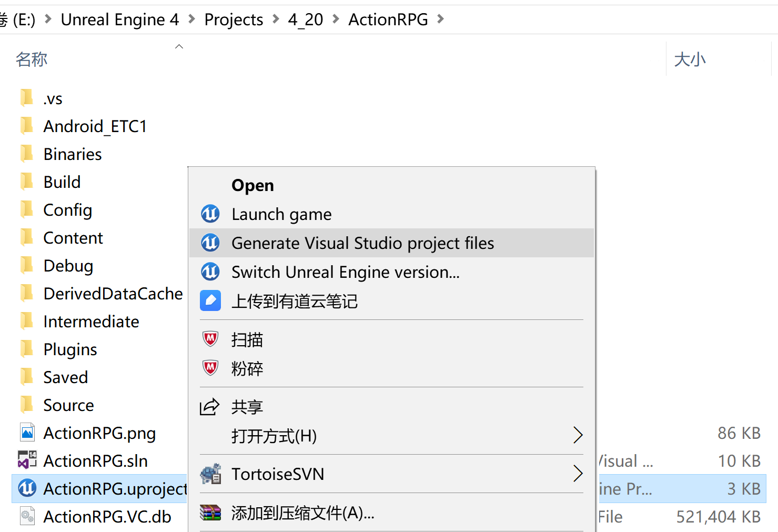This screenshot has width=778, height=532.
Task: Click the McAfee shield icon beside 粉碎
Action: pyautogui.click(x=210, y=368)
